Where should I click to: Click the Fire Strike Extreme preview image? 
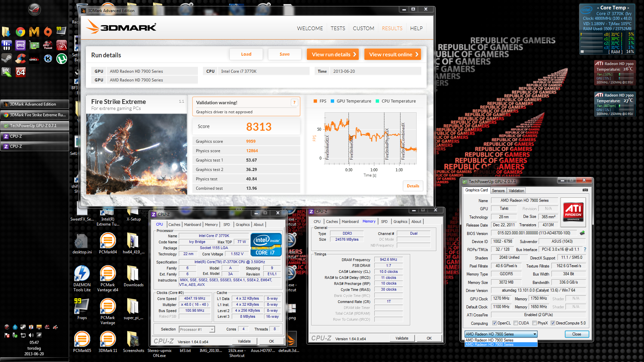[137, 154]
